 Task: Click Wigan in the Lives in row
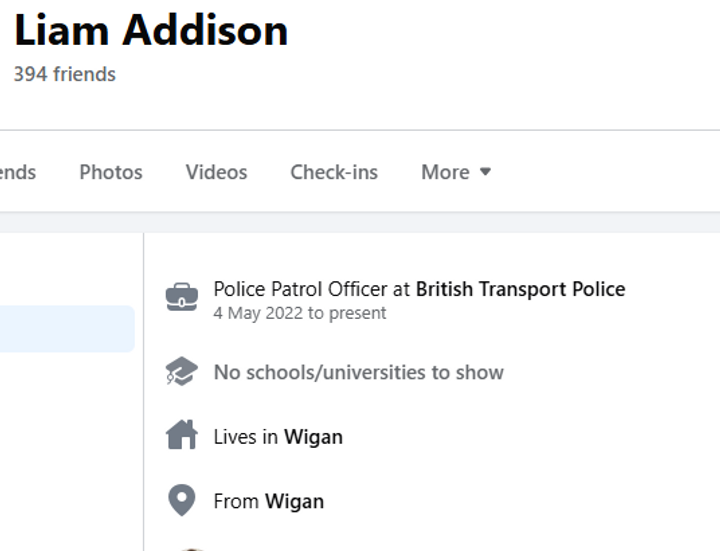pos(313,437)
